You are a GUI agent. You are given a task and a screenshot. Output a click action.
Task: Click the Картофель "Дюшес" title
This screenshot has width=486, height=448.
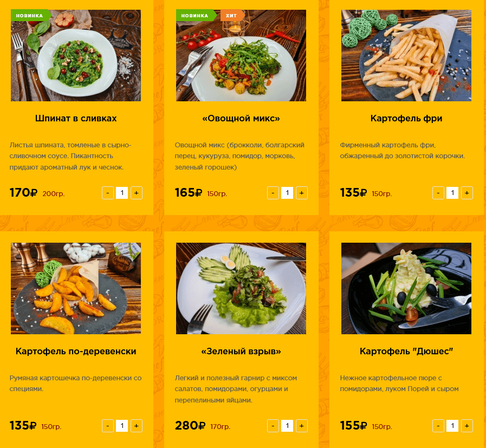406,352
